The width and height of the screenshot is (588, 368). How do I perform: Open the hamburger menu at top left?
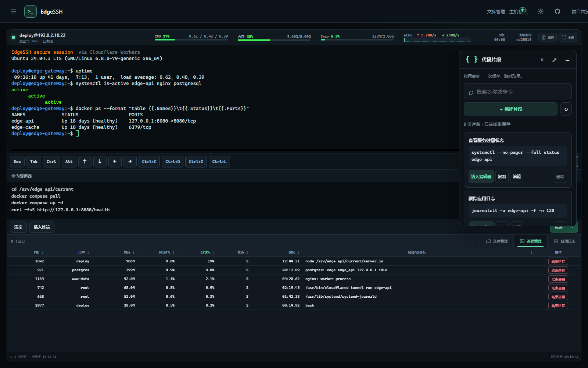pyautogui.click(x=14, y=11)
